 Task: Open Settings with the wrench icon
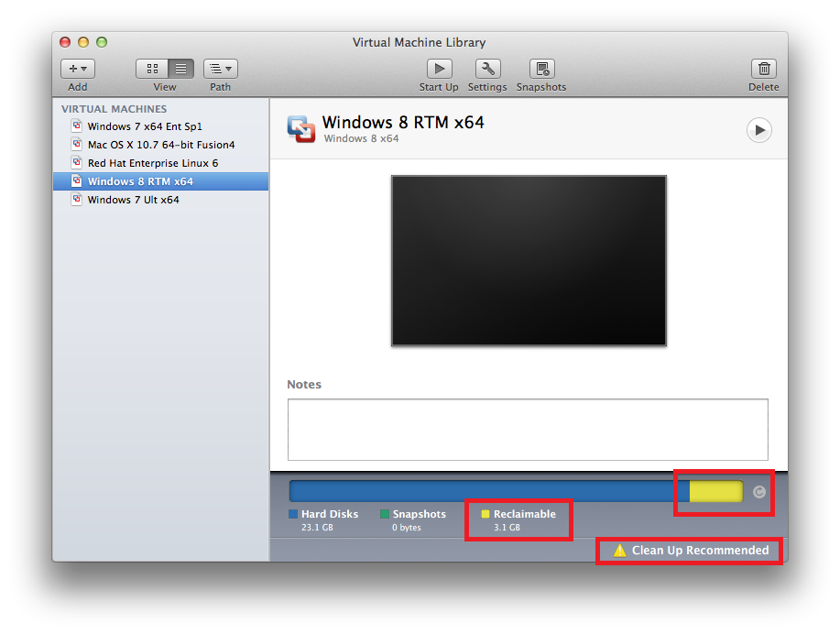tap(488, 69)
